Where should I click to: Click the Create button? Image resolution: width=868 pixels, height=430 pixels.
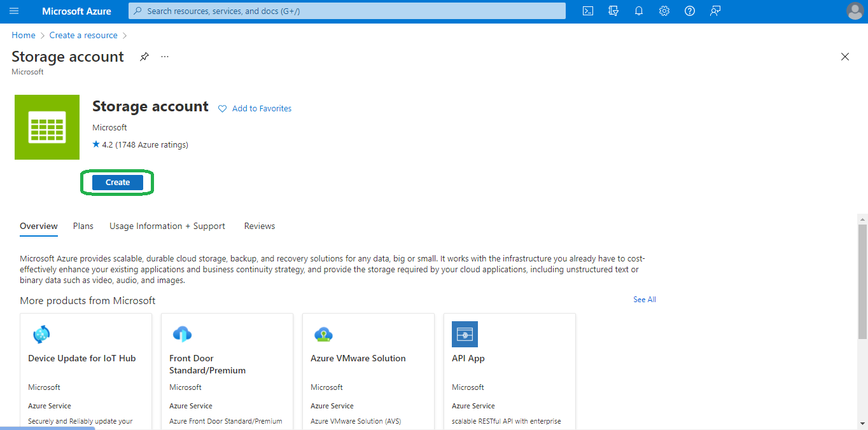click(116, 182)
